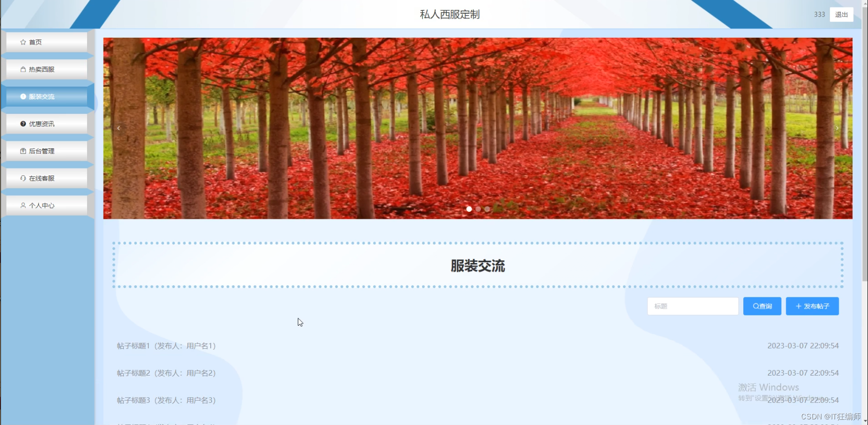Click the bag icon beside 热卖西服
868x425 pixels.
(x=23, y=69)
